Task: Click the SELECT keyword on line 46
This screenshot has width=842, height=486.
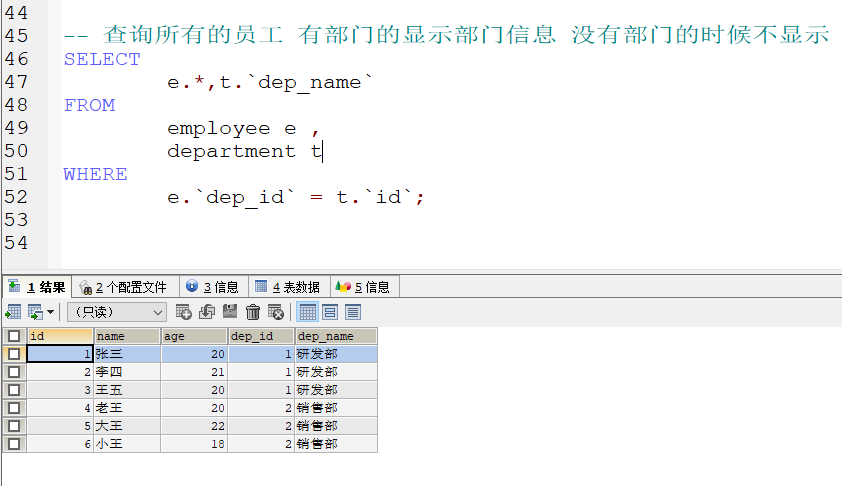Action: (102, 59)
